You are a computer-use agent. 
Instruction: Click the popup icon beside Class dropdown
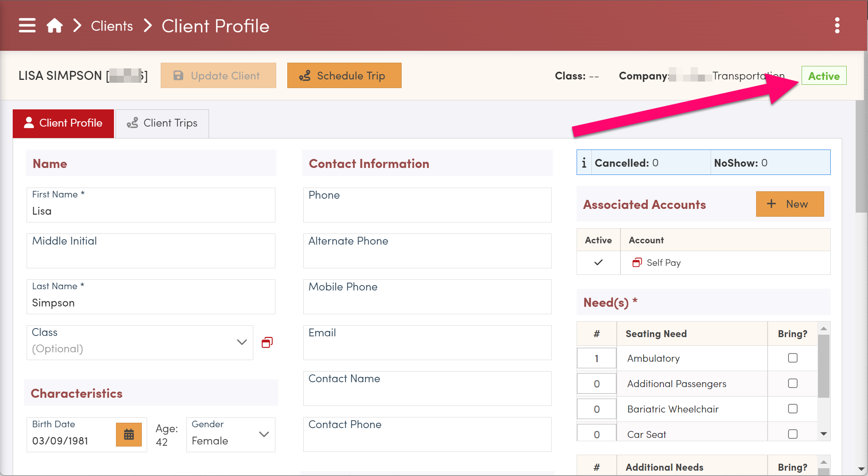click(267, 342)
